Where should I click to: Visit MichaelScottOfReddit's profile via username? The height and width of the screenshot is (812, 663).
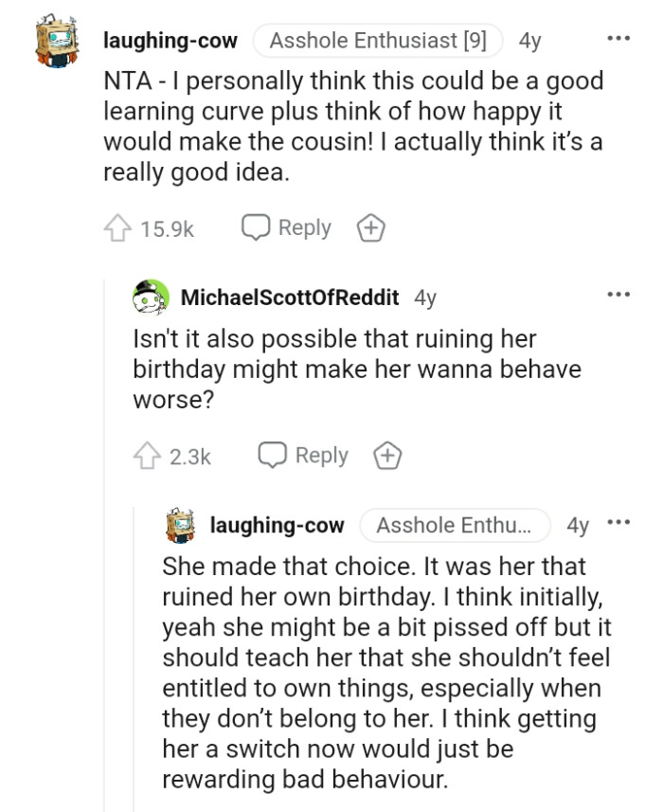tap(289, 298)
